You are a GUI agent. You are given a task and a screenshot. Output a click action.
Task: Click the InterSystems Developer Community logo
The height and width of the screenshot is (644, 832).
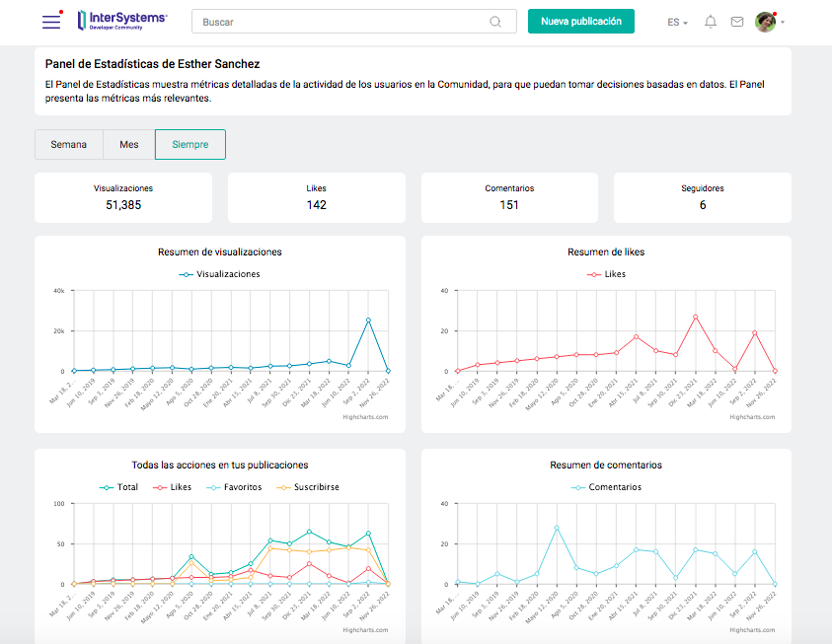(x=122, y=21)
